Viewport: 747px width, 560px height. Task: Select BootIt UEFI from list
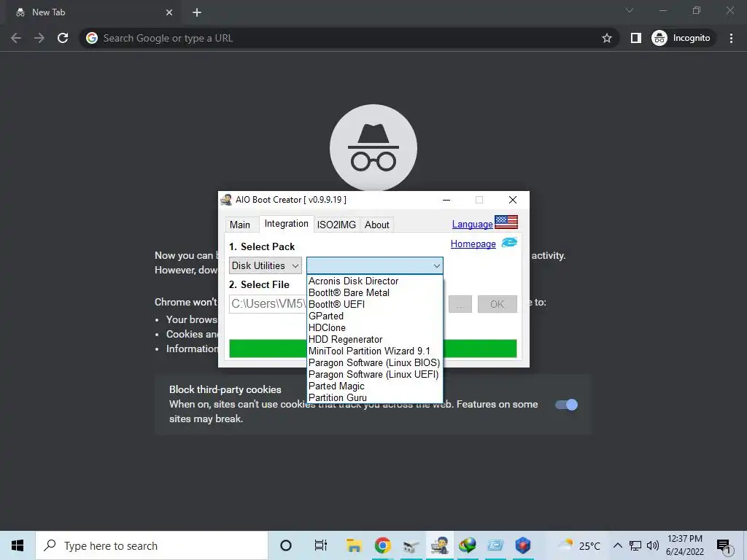pyautogui.click(x=374, y=304)
